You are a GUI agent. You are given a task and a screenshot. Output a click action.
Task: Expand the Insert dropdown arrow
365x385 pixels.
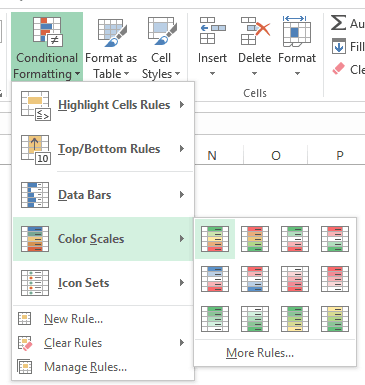212,73
